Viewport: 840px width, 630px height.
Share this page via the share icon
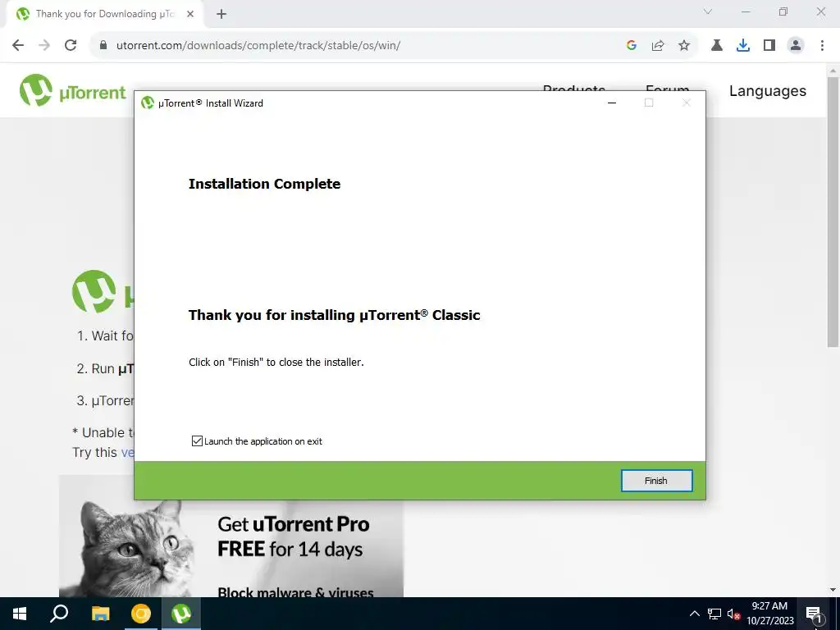[658, 46]
